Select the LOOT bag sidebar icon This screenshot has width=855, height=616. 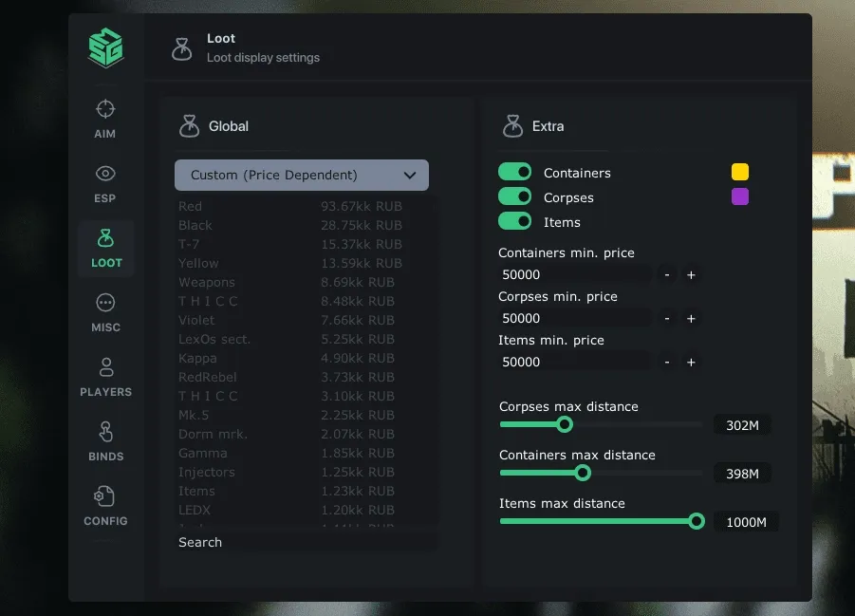(x=105, y=249)
